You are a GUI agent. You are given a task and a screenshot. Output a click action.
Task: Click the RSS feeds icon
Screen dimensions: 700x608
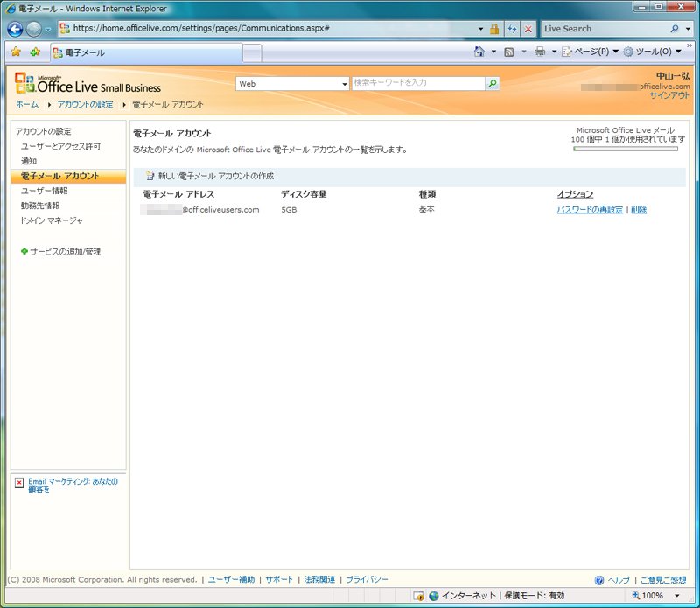(x=508, y=52)
